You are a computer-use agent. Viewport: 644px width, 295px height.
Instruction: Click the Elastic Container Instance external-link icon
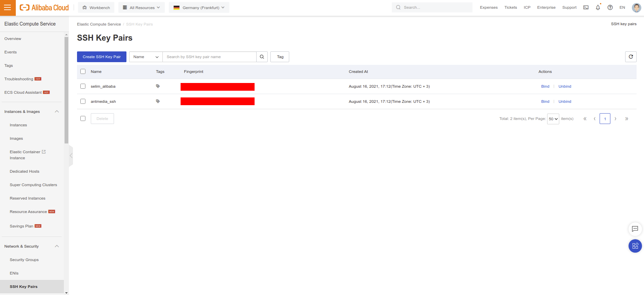click(44, 152)
